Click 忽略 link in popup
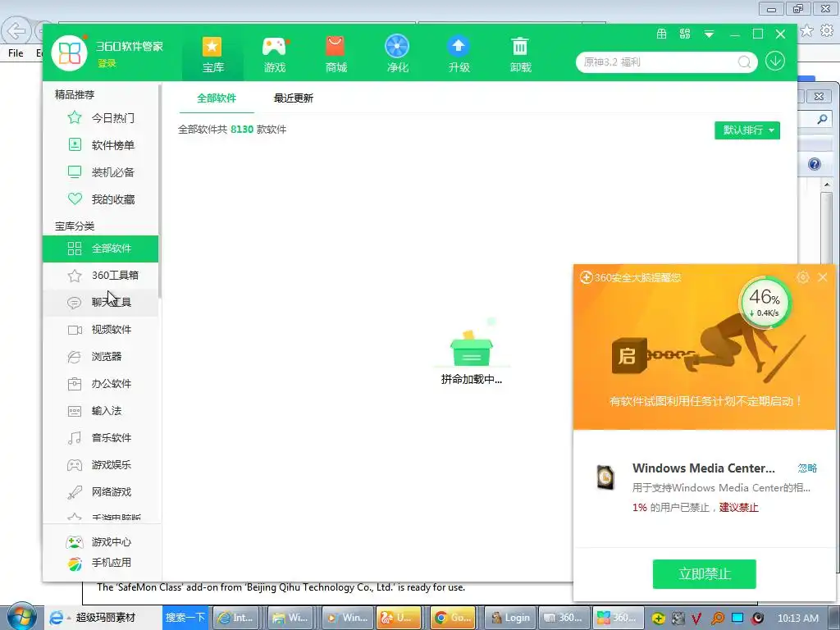The image size is (840, 630). tap(807, 468)
